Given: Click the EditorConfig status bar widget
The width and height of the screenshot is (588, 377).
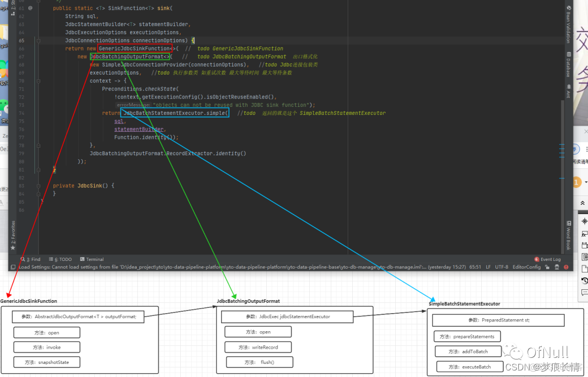Looking at the screenshot, I should [526, 267].
